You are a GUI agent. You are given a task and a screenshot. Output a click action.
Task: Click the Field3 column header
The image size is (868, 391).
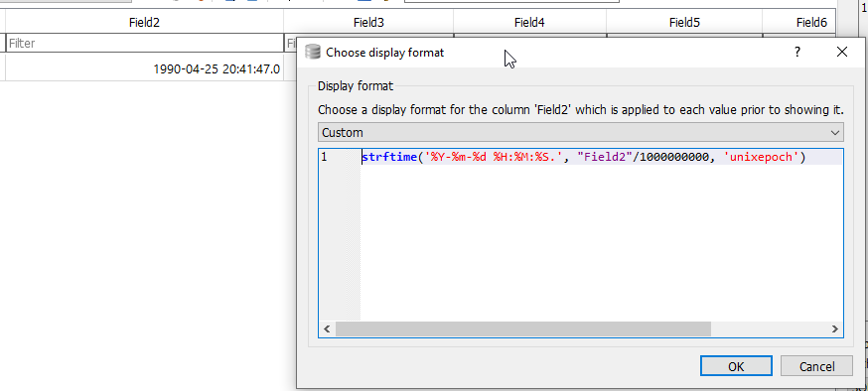click(368, 23)
